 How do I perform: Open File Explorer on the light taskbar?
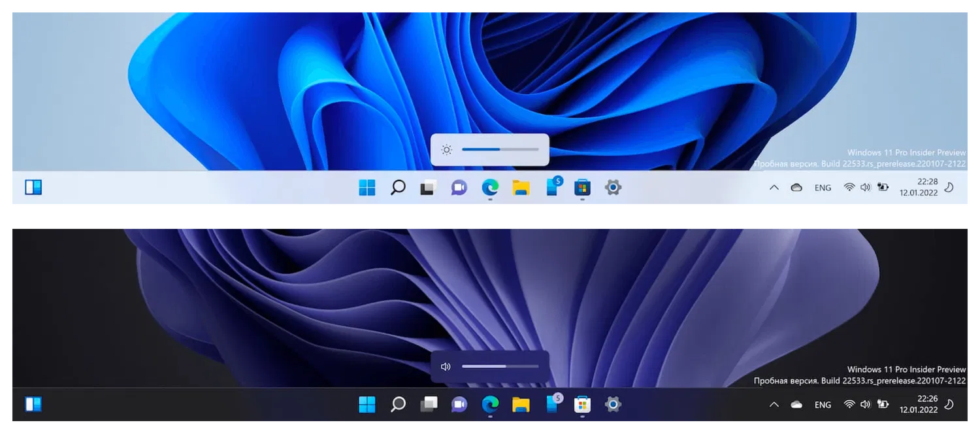[x=521, y=188]
